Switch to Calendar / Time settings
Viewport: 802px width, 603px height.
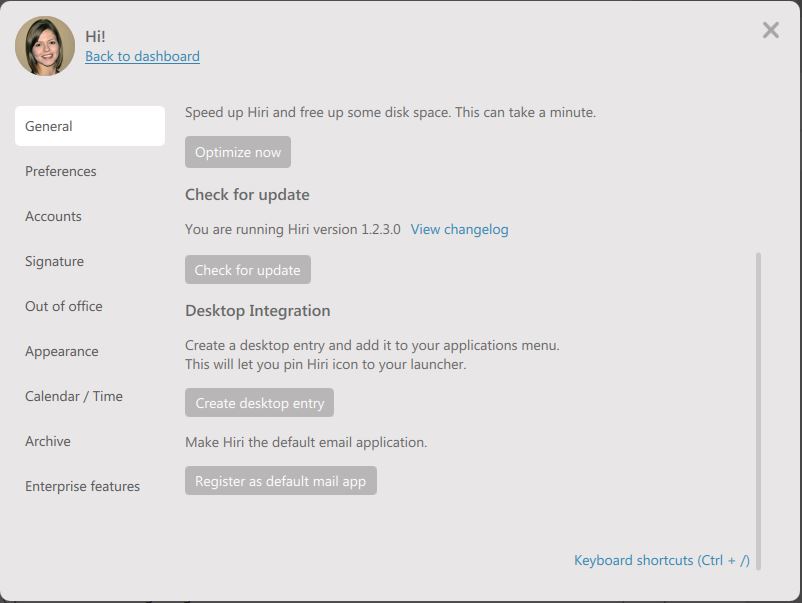(74, 396)
